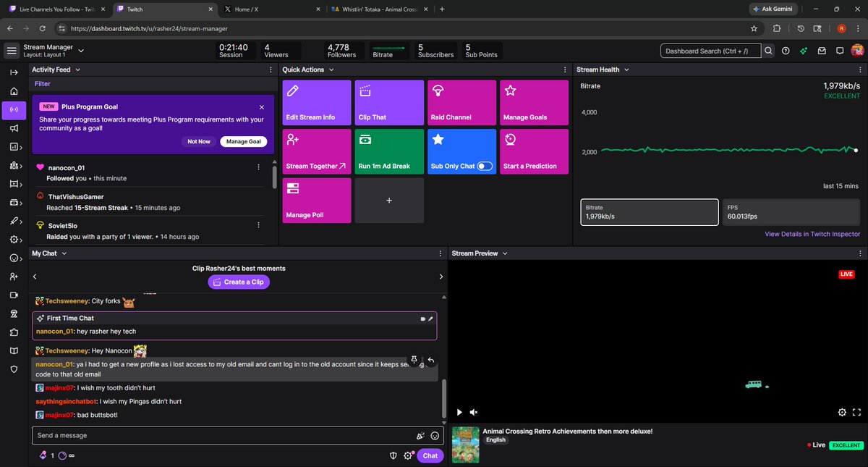Open the shield Safety icon in sidebar

pyautogui.click(x=14, y=369)
